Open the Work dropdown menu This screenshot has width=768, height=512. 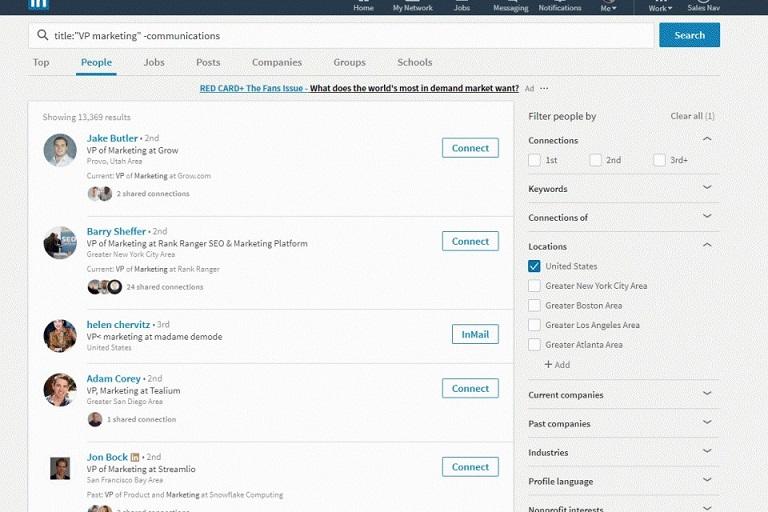[660, 6]
